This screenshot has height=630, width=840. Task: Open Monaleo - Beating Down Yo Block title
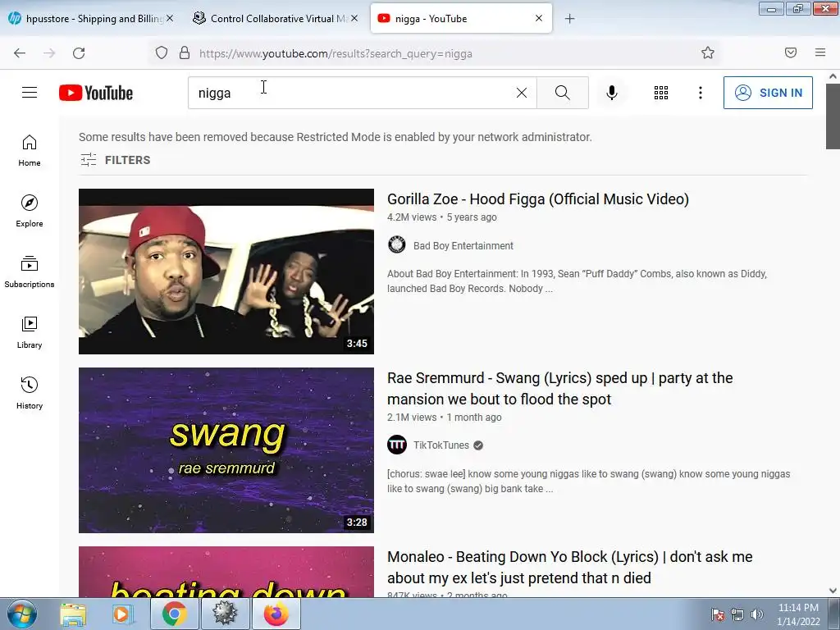click(569, 568)
